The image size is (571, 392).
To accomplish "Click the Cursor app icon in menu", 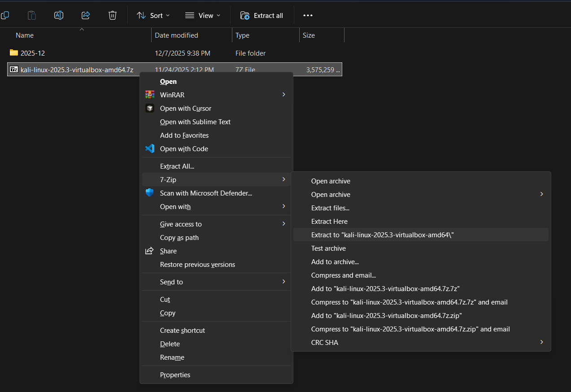I will click(x=150, y=108).
